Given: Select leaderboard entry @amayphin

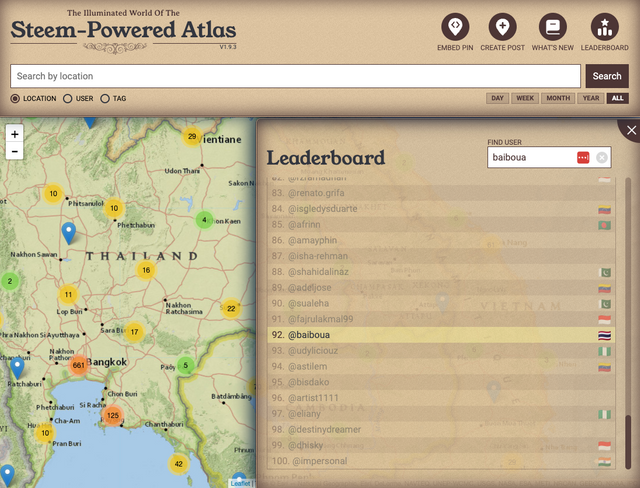Looking at the screenshot, I should click(x=441, y=240).
